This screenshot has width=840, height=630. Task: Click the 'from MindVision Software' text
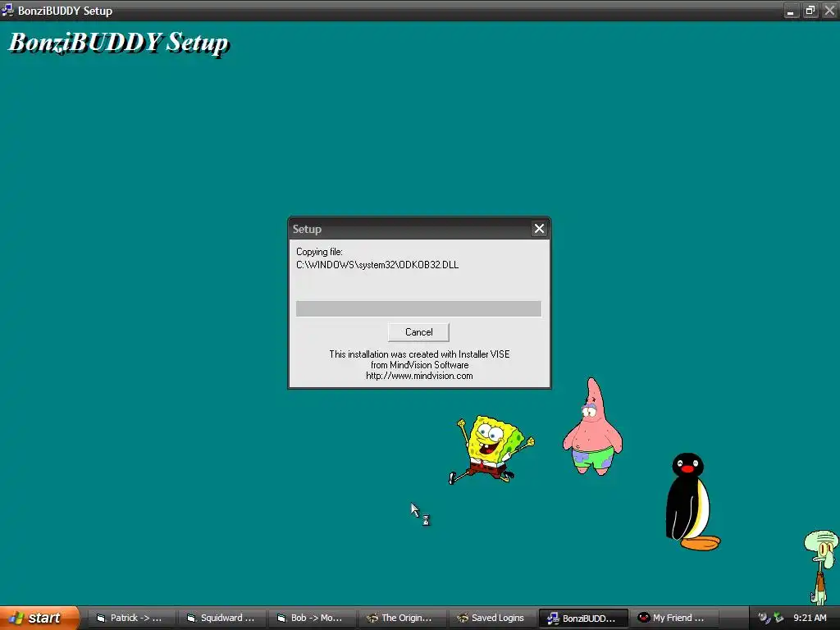point(419,365)
